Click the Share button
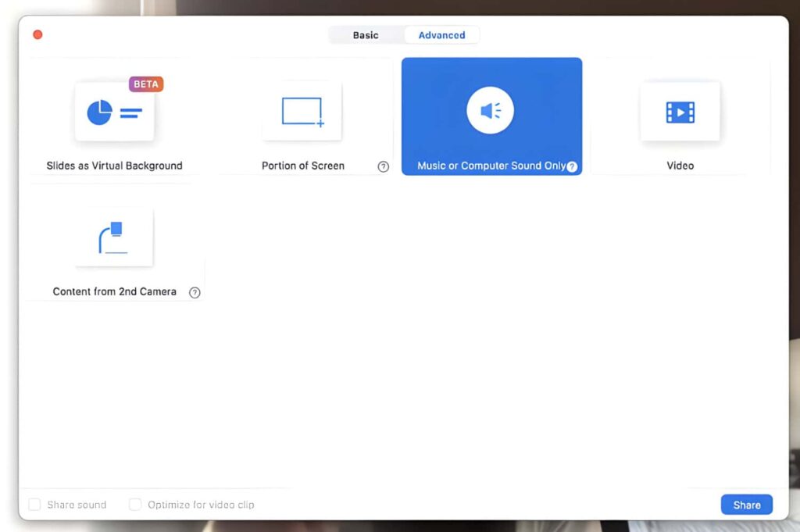This screenshot has height=532, width=800. click(746, 504)
